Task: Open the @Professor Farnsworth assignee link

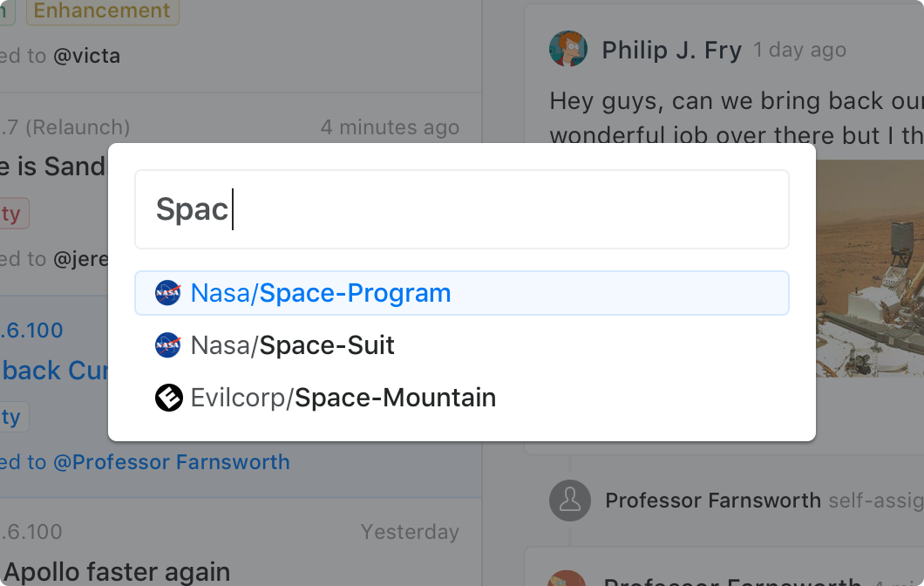Action: coord(171,462)
